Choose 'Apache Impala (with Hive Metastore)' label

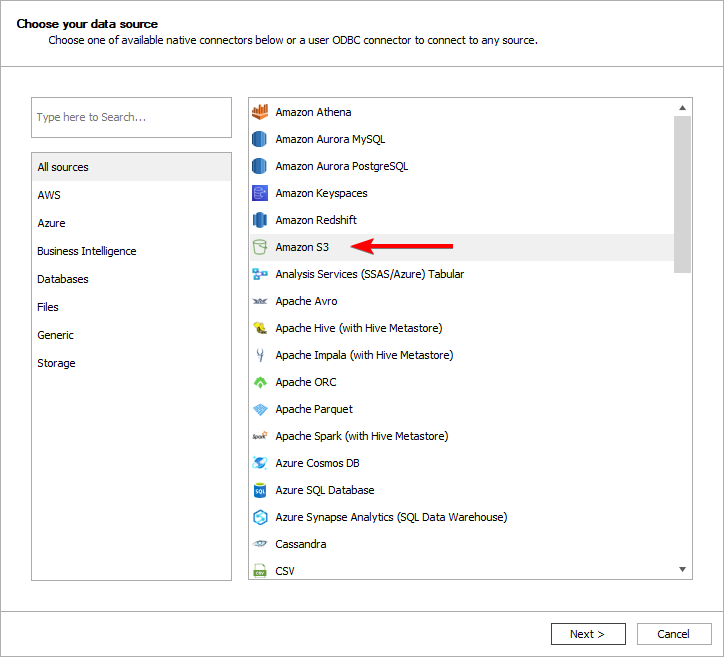pyautogui.click(x=364, y=355)
